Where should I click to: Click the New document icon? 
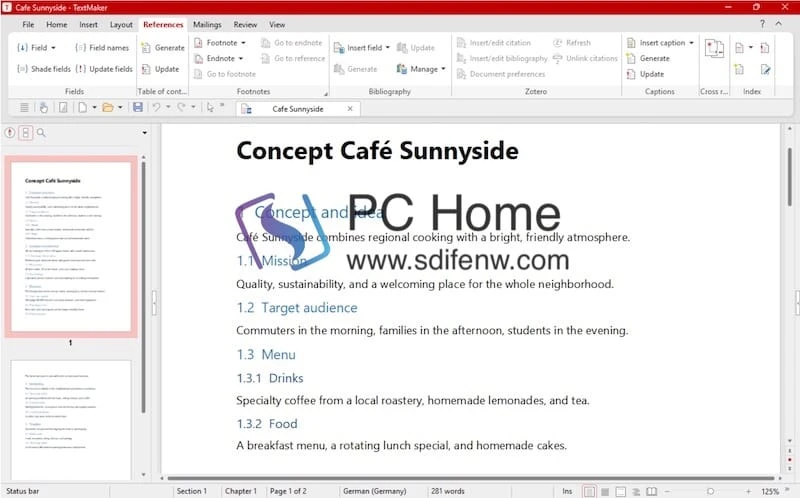tap(82, 107)
